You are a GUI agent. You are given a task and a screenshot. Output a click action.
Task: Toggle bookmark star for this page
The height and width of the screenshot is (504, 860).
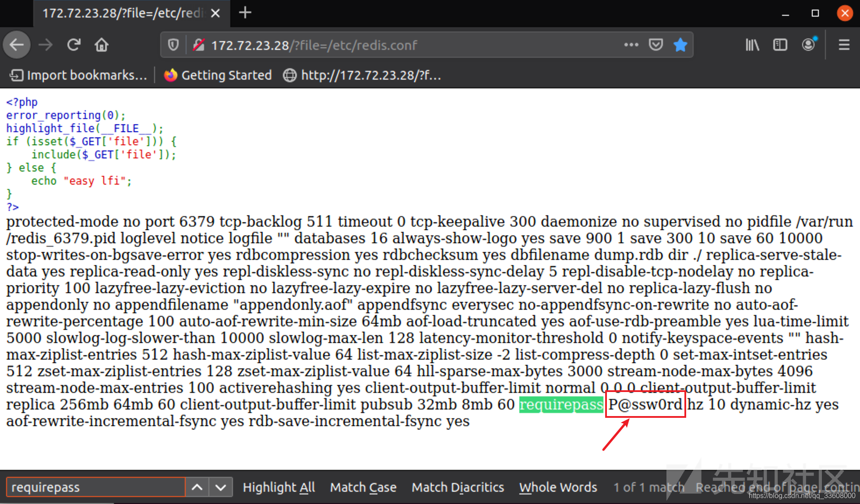tap(680, 45)
